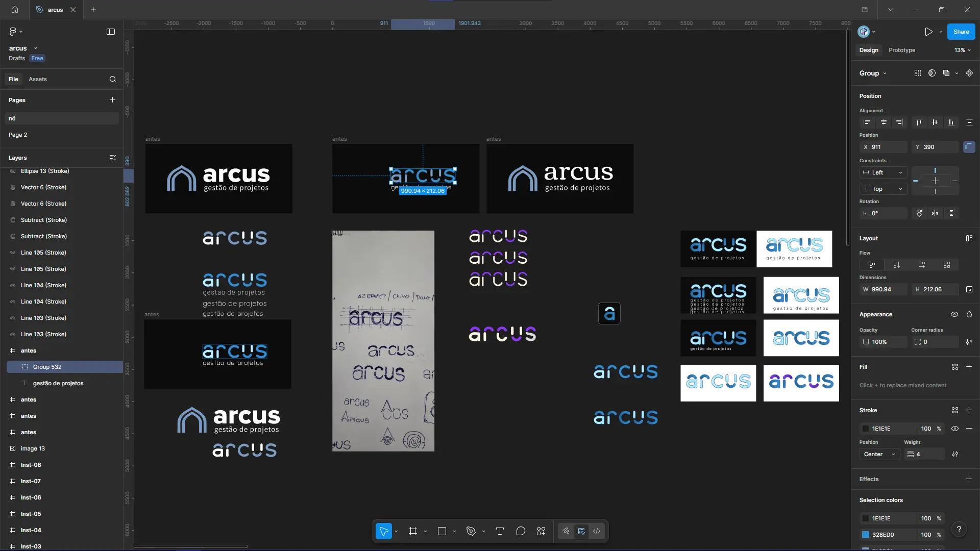The image size is (980, 551).
Task: Flip the selection horizontally
Action: point(935,213)
